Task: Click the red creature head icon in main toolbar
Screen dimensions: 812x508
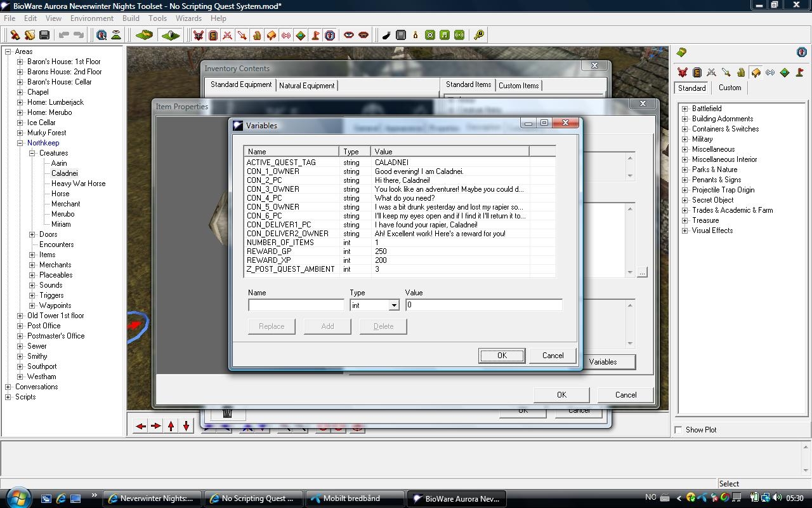Action: (199, 35)
